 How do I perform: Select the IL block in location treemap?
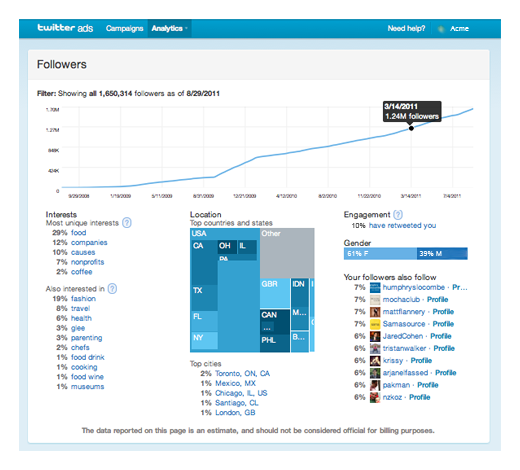pos(247,247)
